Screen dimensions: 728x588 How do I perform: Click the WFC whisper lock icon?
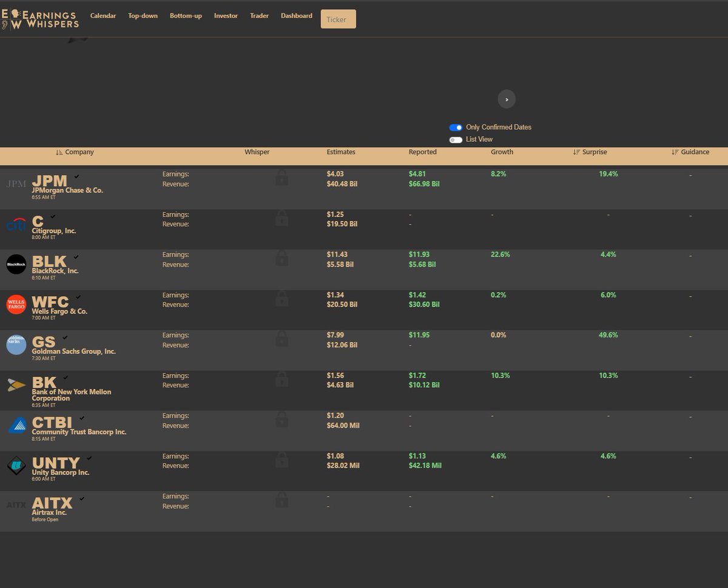(281, 299)
